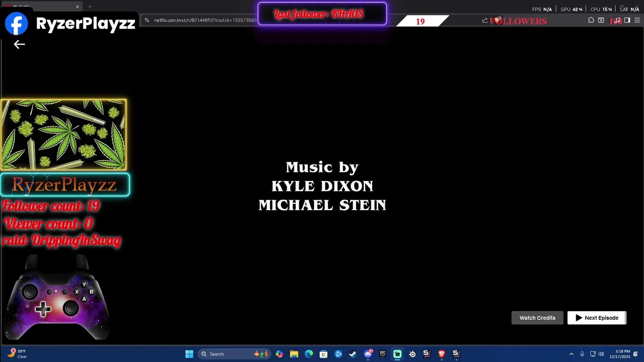
Task: Click the taskbar Search box
Action: [234, 354]
